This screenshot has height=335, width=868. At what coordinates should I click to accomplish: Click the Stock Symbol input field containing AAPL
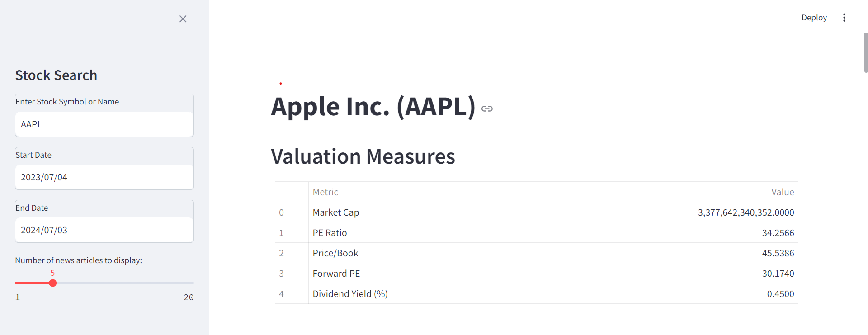[x=104, y=124]
